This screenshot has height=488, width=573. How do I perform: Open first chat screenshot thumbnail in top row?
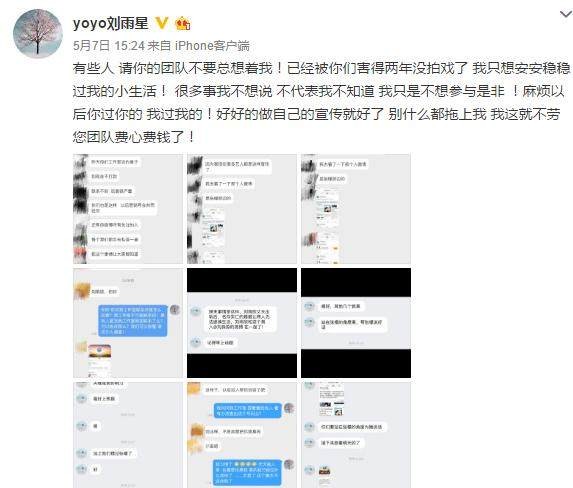point(128,209)
